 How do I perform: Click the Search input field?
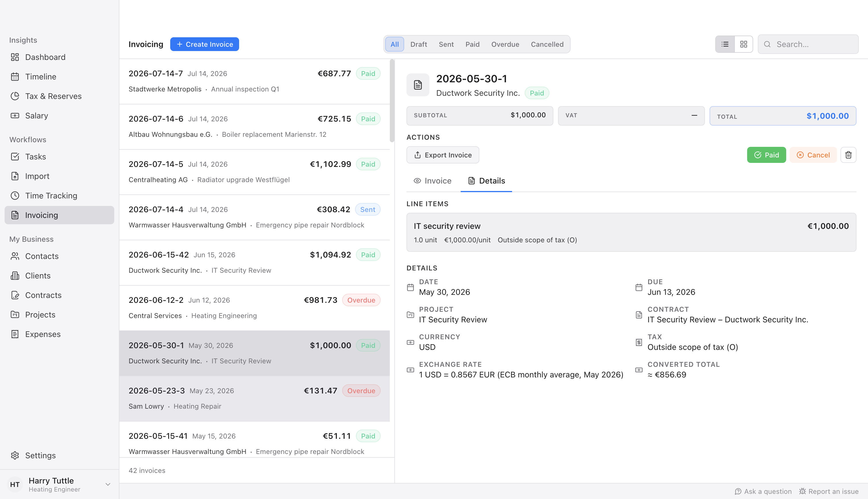point(808,44)
